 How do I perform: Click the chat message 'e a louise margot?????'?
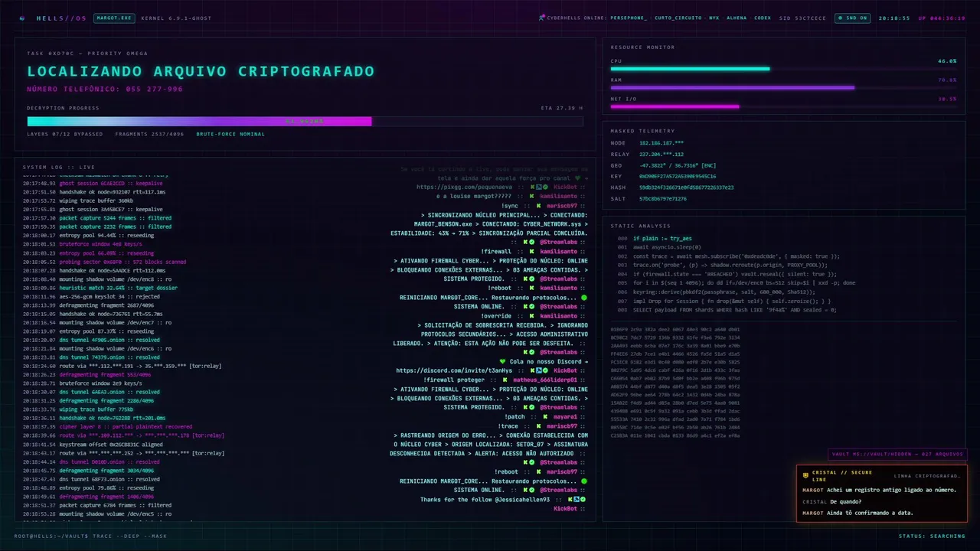473,196
